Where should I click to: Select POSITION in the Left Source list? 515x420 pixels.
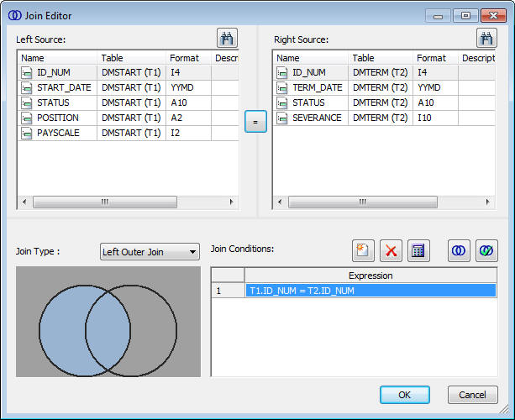(x=58, y=118)
